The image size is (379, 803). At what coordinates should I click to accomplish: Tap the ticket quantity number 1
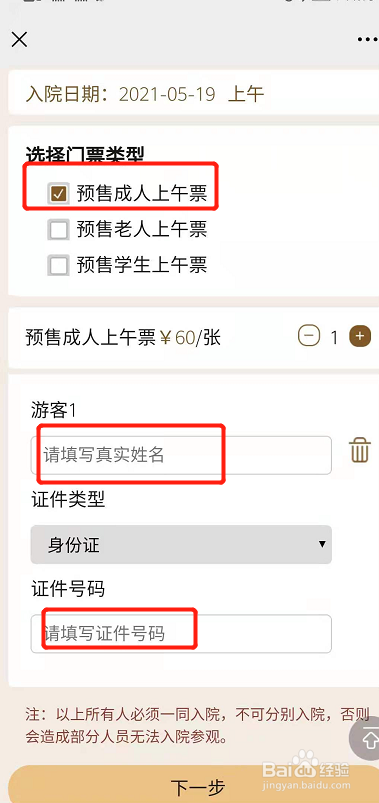pos(334,337)
